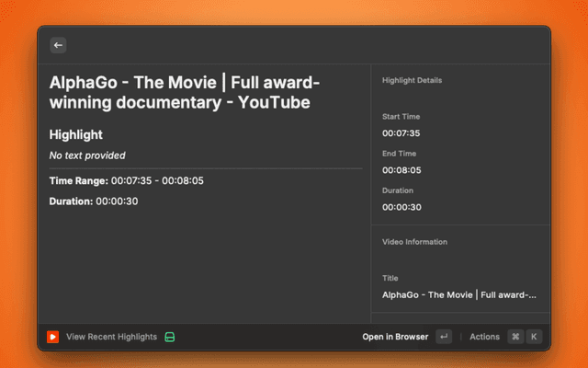
Task: Select the End Time value 00:08:05
Action: 401,170
